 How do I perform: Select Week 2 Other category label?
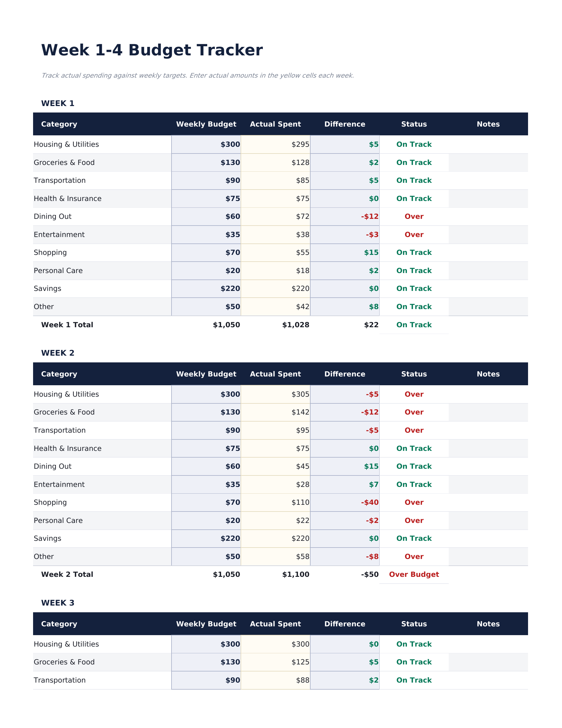[44, 557]
